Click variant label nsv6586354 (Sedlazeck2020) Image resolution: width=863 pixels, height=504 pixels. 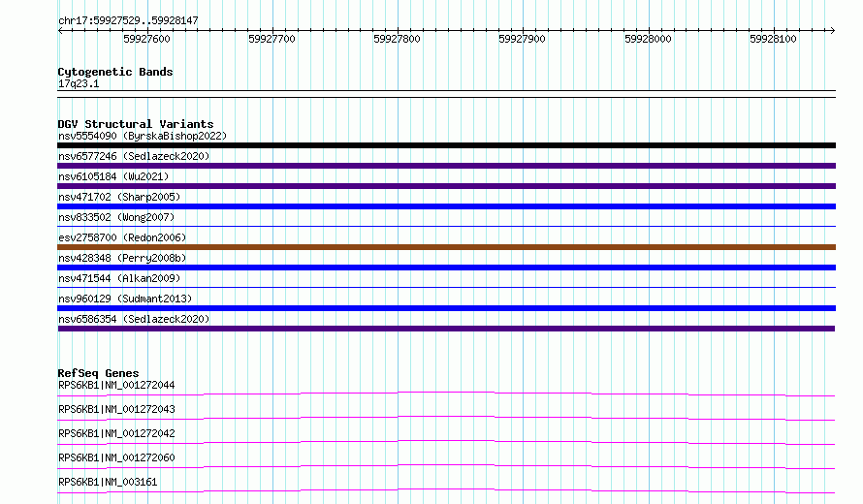pyautogui.click(x=134, y=319)
